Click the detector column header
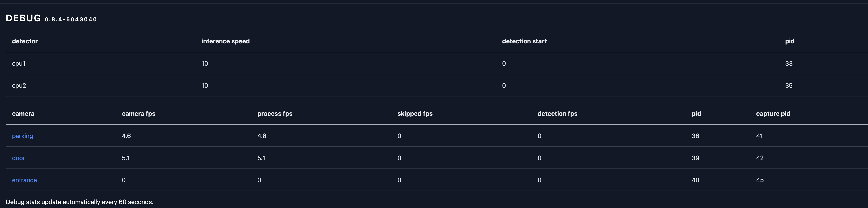This screenshot has height=208, width=868. 25,41
